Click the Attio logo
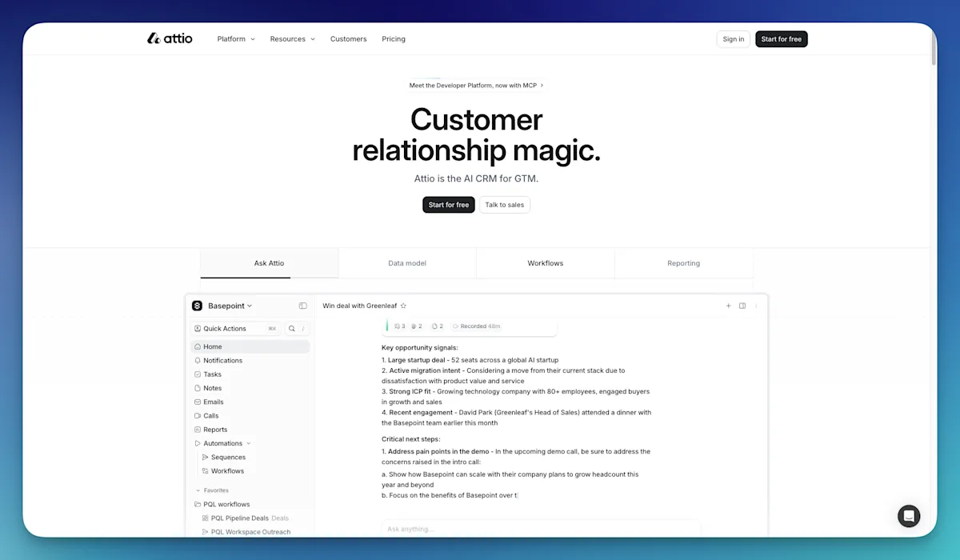Screen dimensions: 960x560 click(170, 38)
